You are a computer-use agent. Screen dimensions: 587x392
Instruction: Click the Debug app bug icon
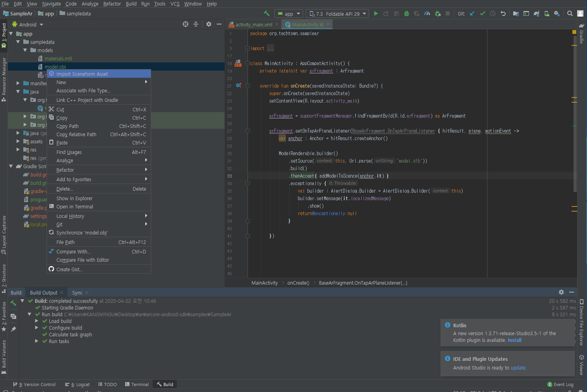pos(407,13)
